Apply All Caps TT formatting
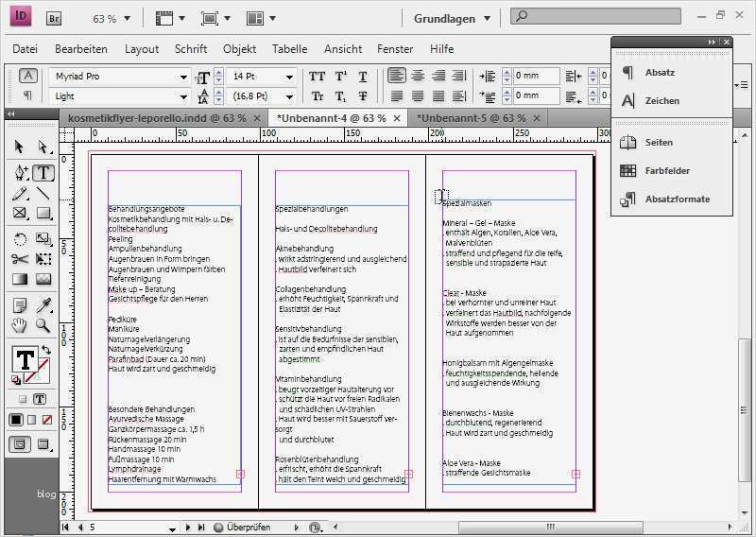The height and width of the screenshot is (537, 756). click(x=317, y=77)
